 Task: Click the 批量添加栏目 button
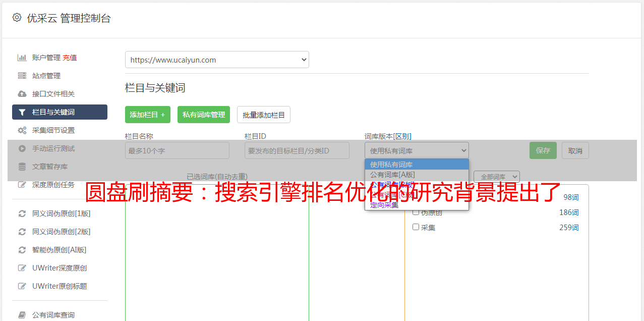pyautogui.click(x=264, y=115)
